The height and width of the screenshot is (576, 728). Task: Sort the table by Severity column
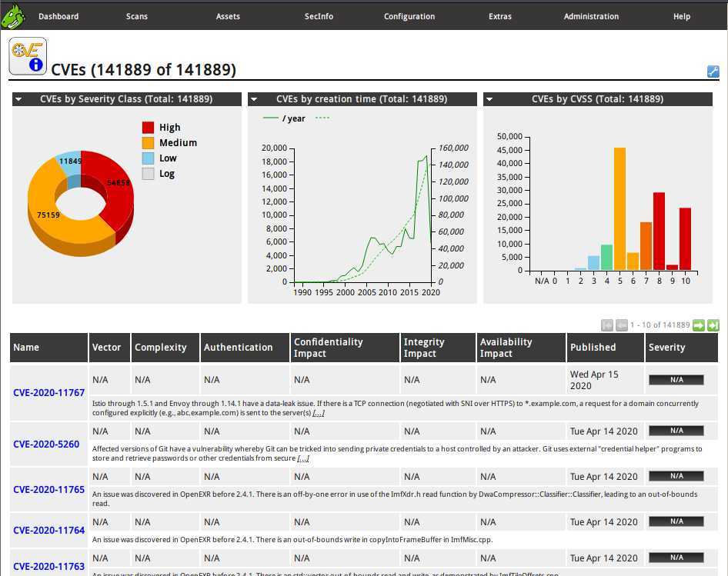pyautogui.click(x=666, y=347)
